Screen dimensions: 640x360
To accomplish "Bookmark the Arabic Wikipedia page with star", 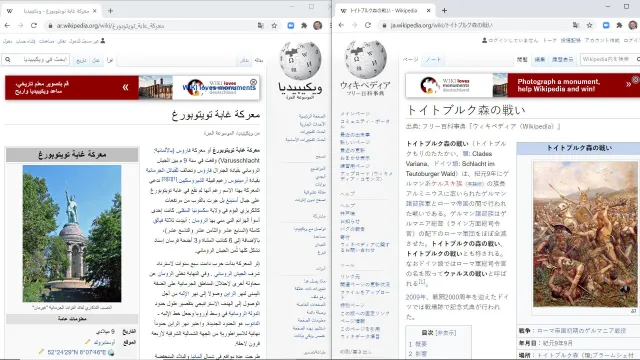I will [274, 25].
